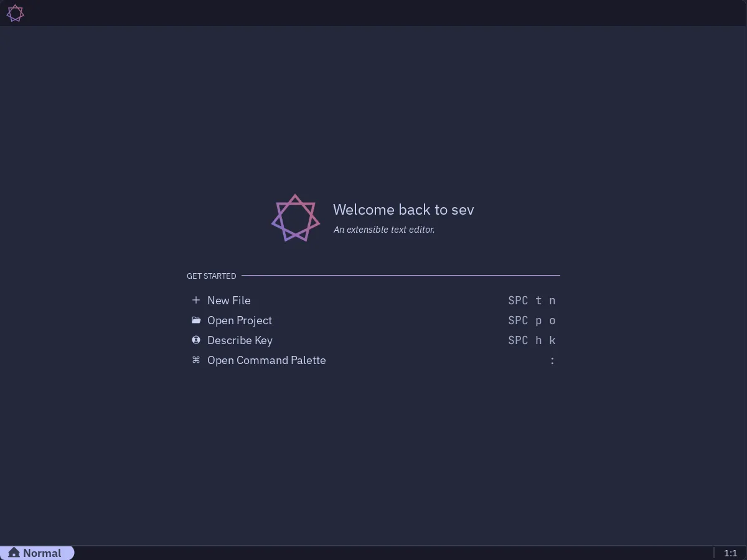Activate Describe Key

click(x=240, y=340)
